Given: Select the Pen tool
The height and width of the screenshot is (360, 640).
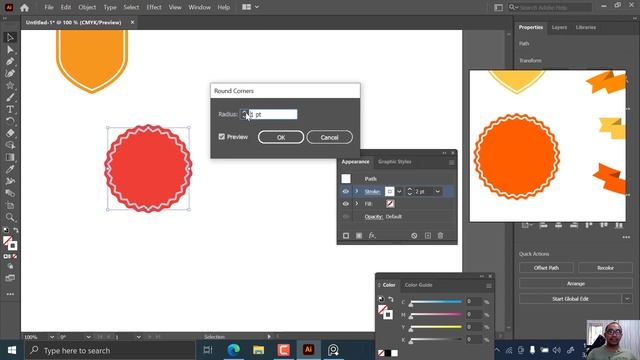Looking at the screenshot, I should (10, 62).
